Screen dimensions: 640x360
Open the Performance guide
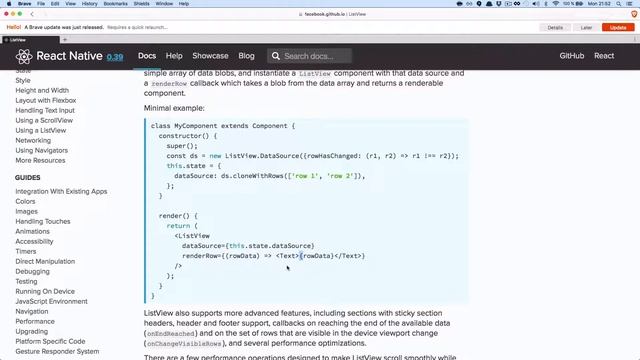[35, 321]
